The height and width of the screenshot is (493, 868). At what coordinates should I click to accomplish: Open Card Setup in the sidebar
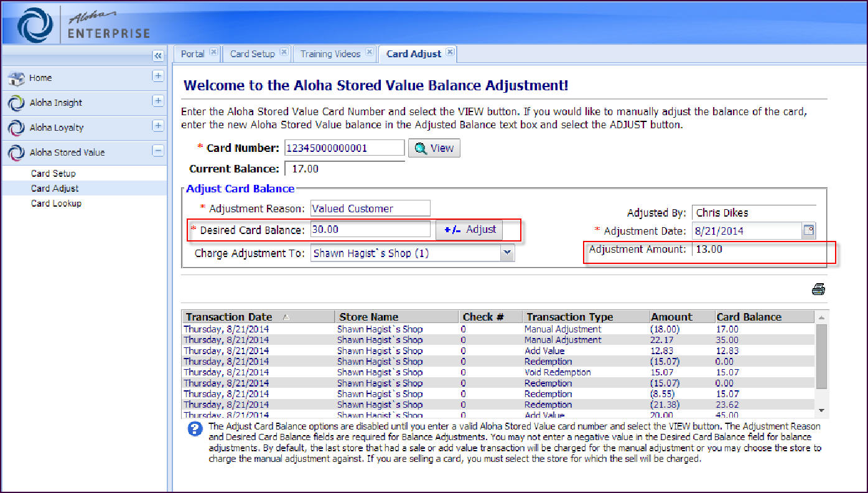(53, 174)
